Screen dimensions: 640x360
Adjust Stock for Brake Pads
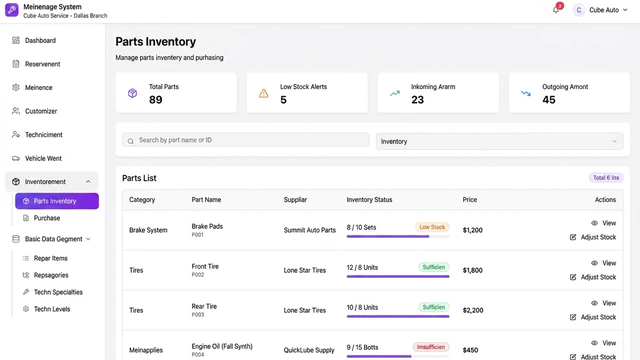point(593,237)
